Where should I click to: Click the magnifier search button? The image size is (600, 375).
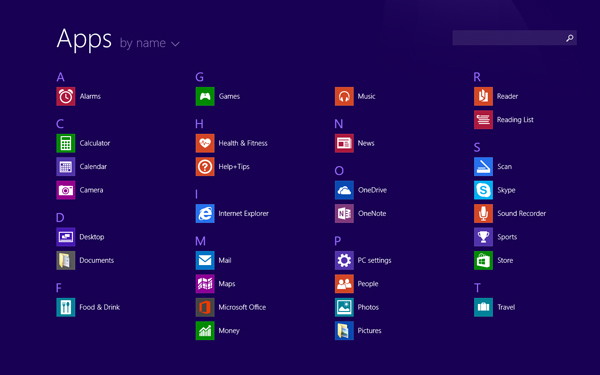(570, 38)
